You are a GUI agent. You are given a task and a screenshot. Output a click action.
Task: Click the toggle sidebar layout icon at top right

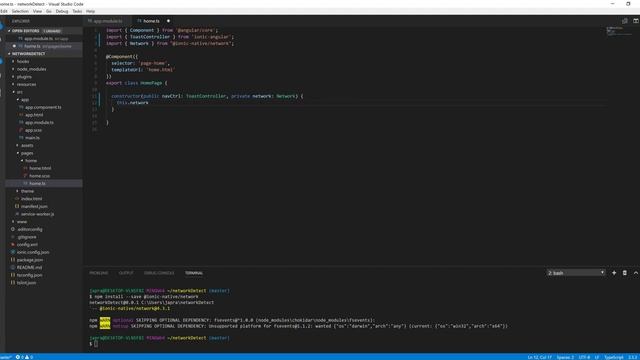pyautogui.click(x=636, y=21)
